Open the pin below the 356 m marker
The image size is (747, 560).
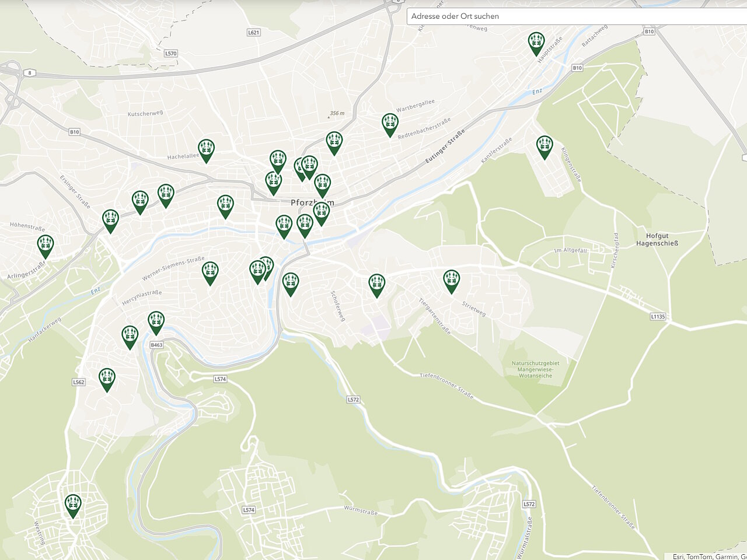click(334, 143)
